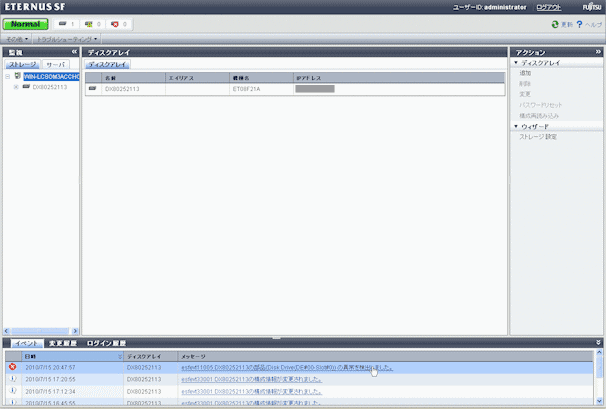Select the WIN-LCSOM3ACCHO tree item

[x=51, y=77]
